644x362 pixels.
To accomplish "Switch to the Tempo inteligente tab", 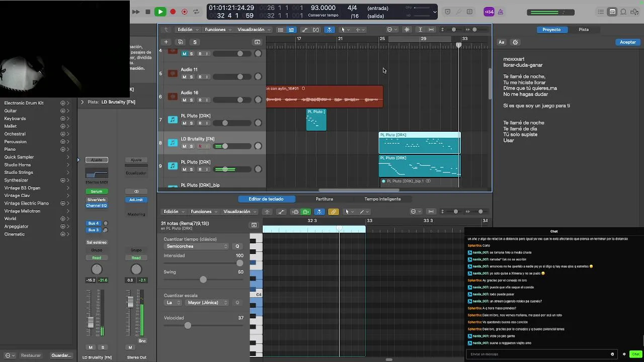I will click(382, 199).
